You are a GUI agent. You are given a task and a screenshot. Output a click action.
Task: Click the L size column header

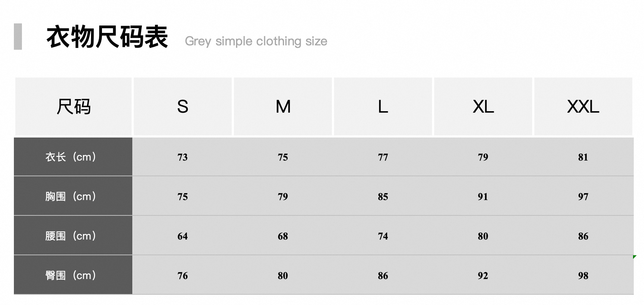coord(383,107)
